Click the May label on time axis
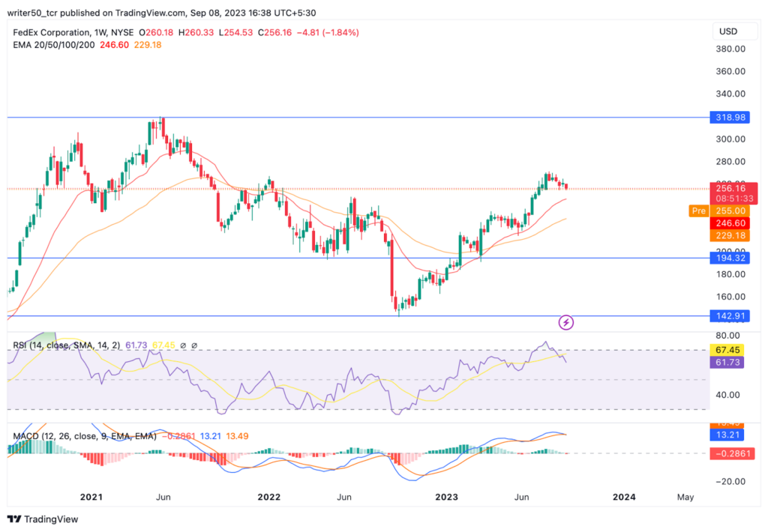Screen dimensions: 768x532 (x=685, y=498)
